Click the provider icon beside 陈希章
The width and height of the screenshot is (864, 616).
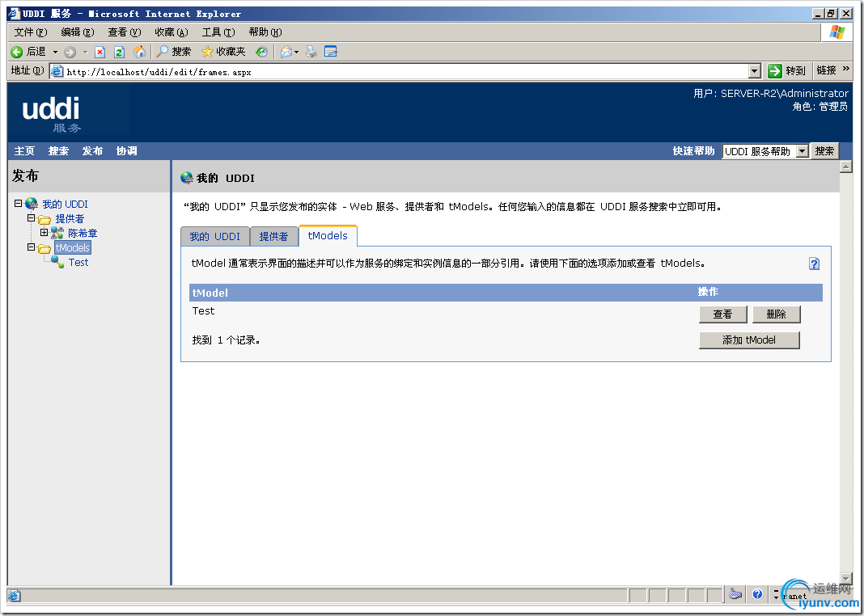57,234
